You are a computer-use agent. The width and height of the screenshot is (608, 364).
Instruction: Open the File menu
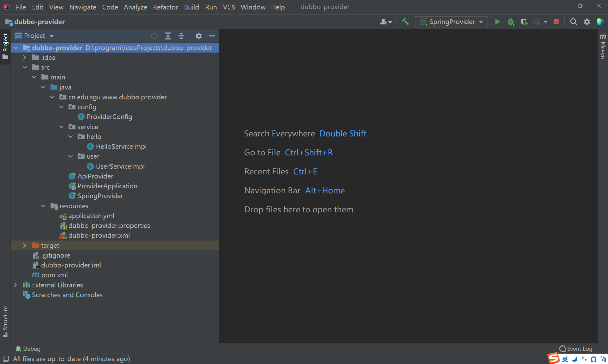pos(21,7)
